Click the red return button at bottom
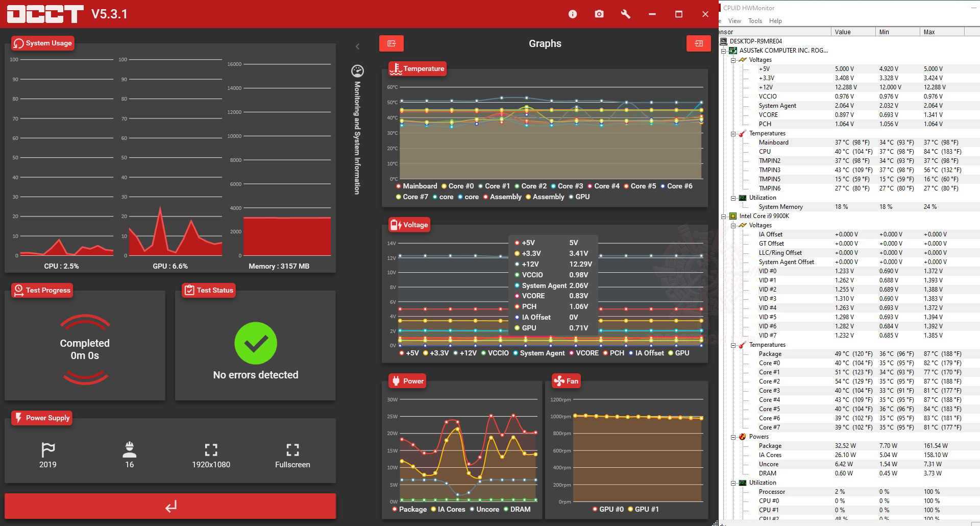 [x=170, y=506]
